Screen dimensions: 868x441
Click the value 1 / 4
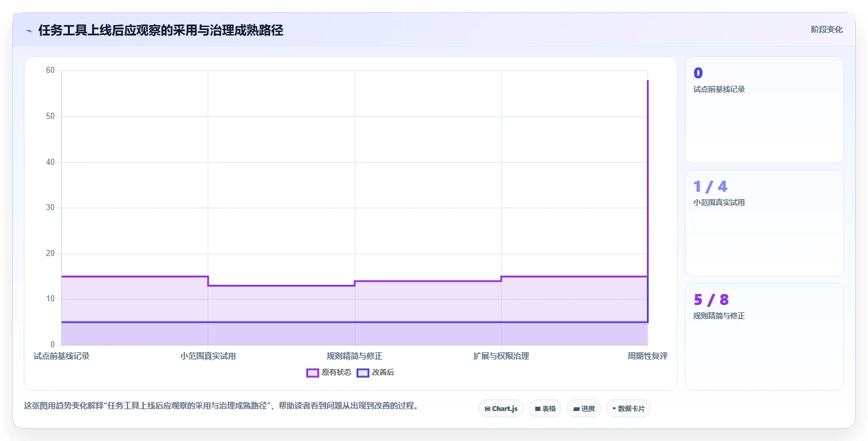(711, 187)
